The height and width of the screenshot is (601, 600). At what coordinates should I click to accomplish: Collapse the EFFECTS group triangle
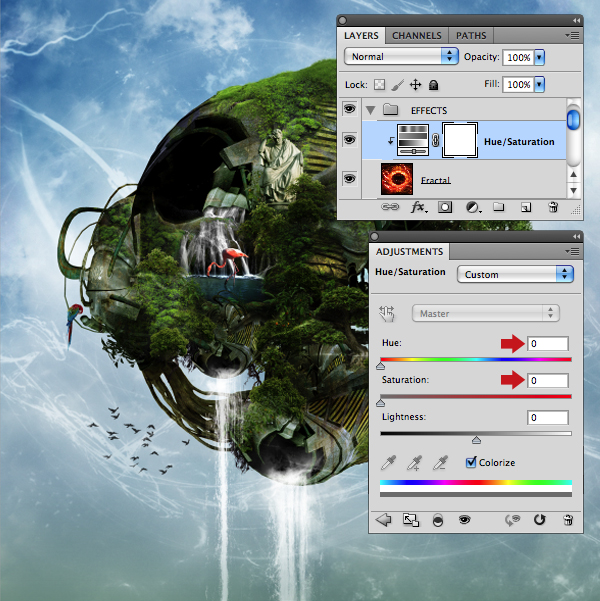370,110
